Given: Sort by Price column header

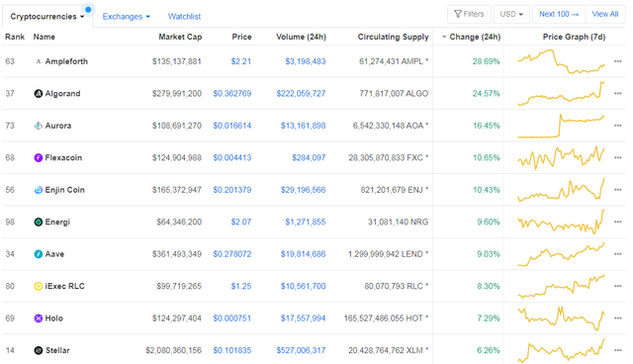Looking at the screenshot, I should coord(241,37).
